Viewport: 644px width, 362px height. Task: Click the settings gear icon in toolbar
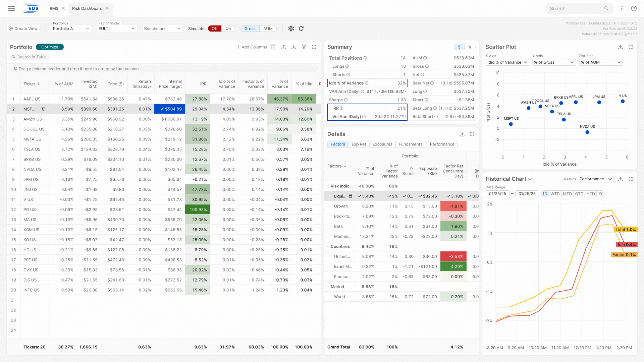point(291,28)
